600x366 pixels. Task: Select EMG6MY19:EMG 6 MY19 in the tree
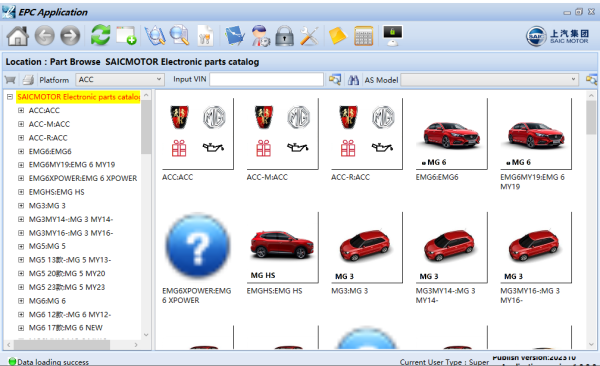point(72,165)
